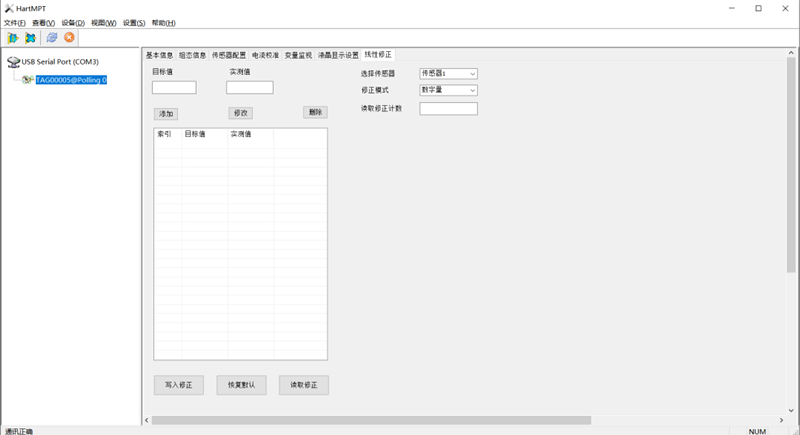Switch to the 液晶显示设置 tab

coord(338,55)
